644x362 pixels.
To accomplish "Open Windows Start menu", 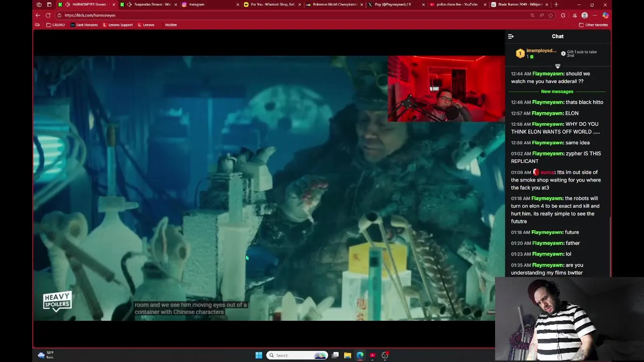I will coord(259,355).
